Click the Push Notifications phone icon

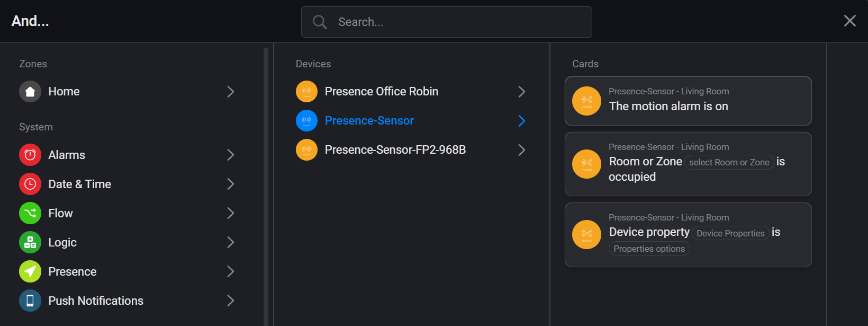click(x=30, y=301)
